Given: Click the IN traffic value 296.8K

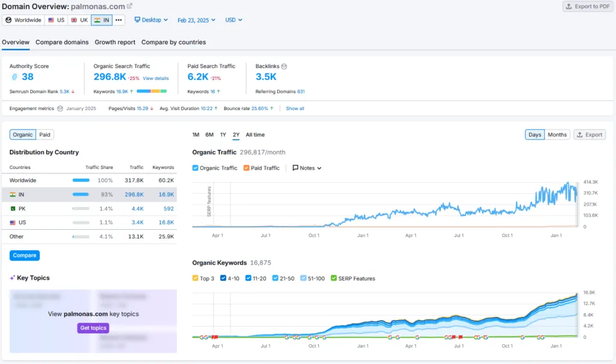Looking at the screenshot, I should (134, 194).
